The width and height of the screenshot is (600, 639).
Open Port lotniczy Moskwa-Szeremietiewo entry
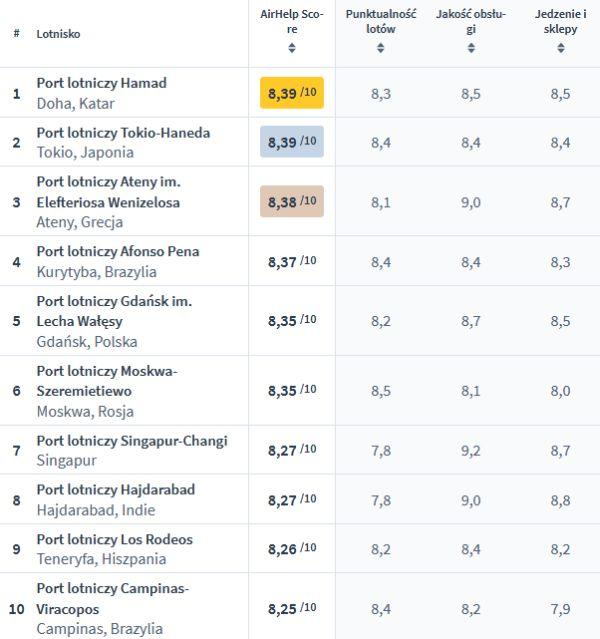coord(106,381)
